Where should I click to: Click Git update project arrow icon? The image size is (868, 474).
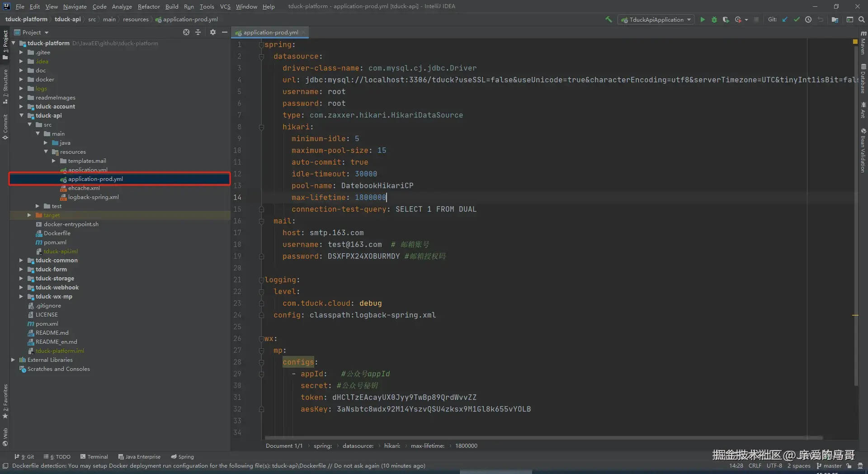[x=785, y=19]
